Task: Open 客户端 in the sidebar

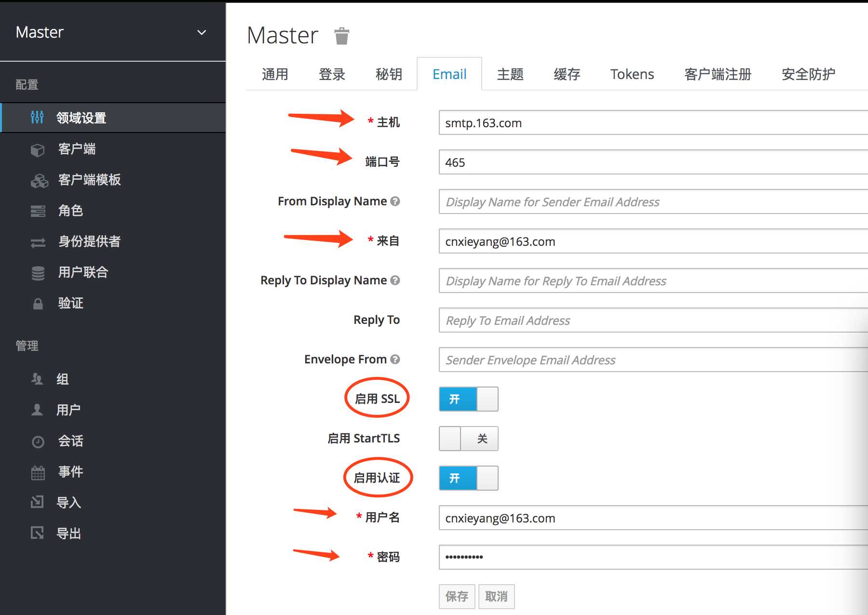Action: coord(113,149)
